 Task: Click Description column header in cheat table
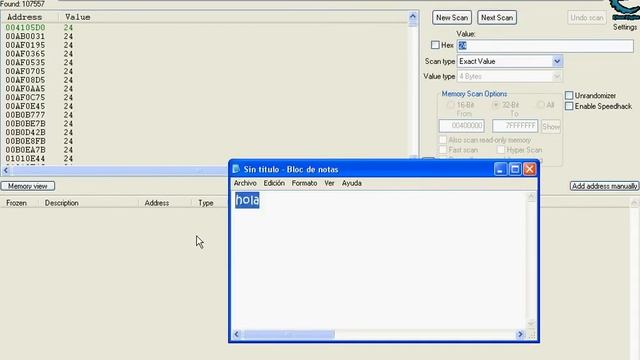point(62,203)
